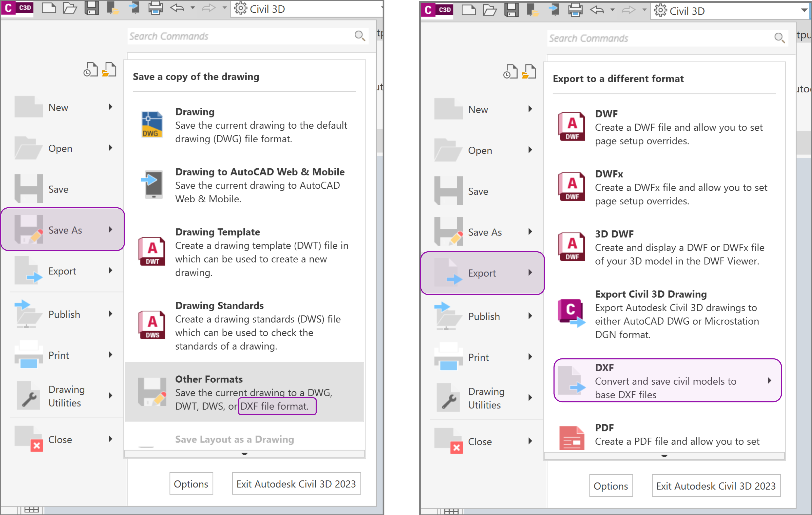Image resolution: width=812 pixels, height=515 pixels.
Task: Click the 3D DWF export icon
Action: 571,247
